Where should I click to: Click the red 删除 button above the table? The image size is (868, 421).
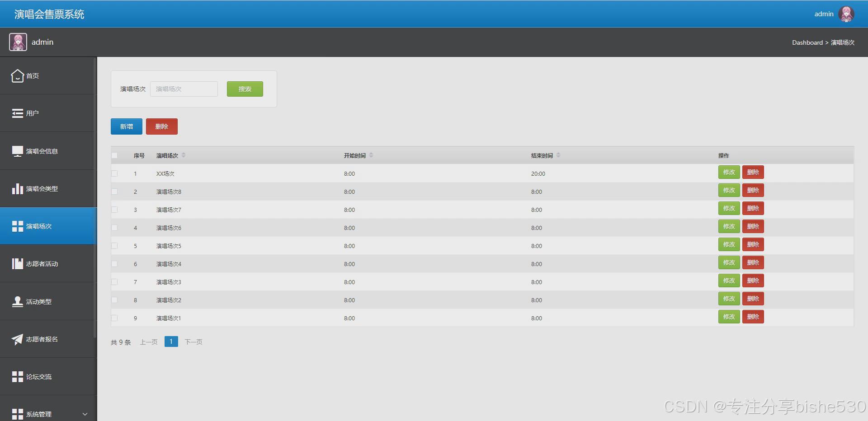tap(162, 126)
